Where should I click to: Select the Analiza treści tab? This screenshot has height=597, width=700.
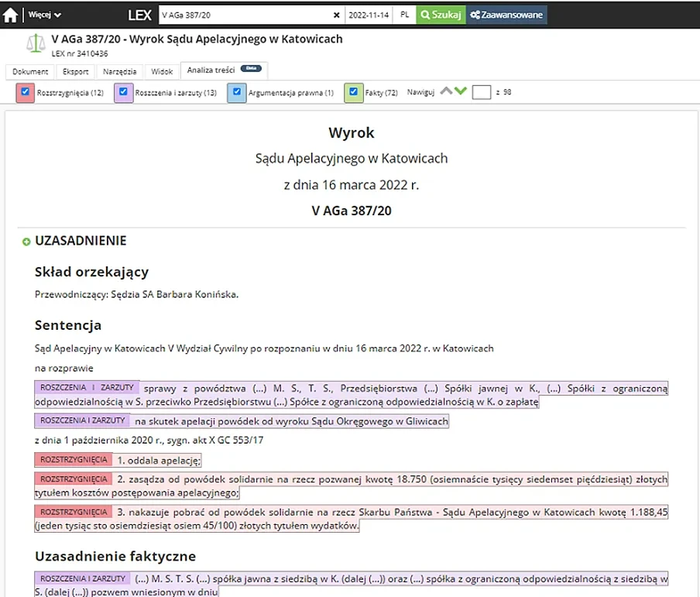[x=224, y=70]
